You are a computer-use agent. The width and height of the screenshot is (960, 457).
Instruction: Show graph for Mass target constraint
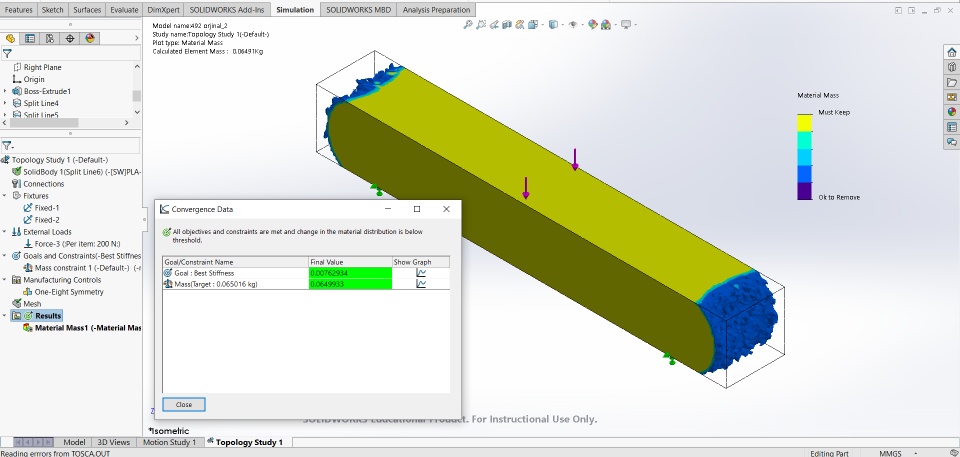pos(421,284)
